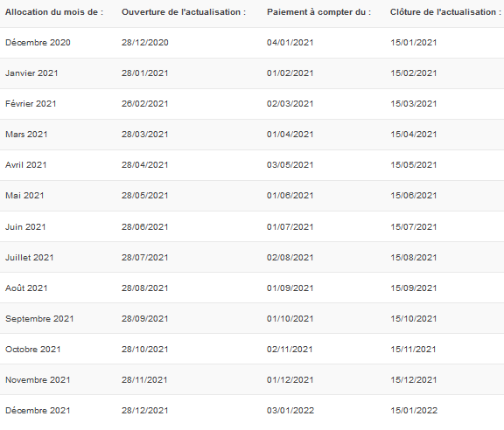Select the opening date 28/01/2021

pyautogui.click(x=145, y=73)
